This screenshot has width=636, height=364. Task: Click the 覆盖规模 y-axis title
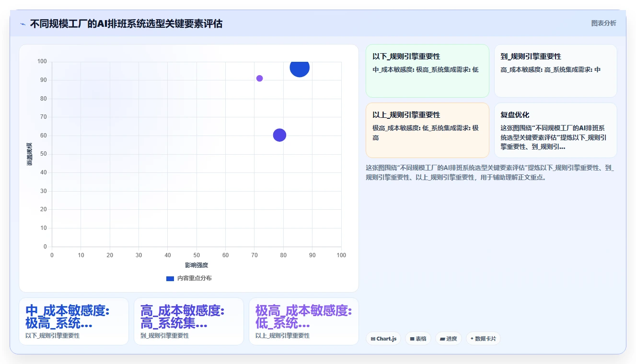pyautogui.click(x=29, y=154)
